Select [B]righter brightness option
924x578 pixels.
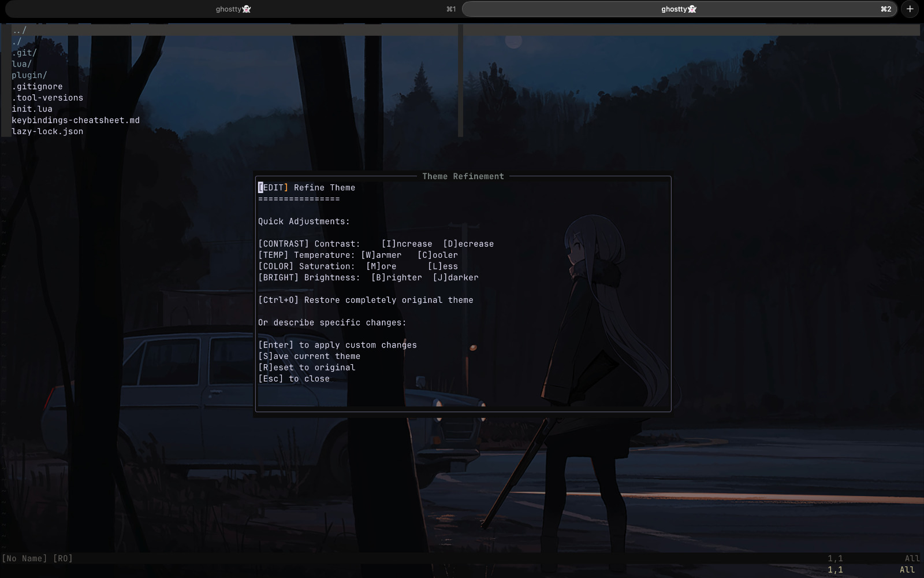click(396, 277)
